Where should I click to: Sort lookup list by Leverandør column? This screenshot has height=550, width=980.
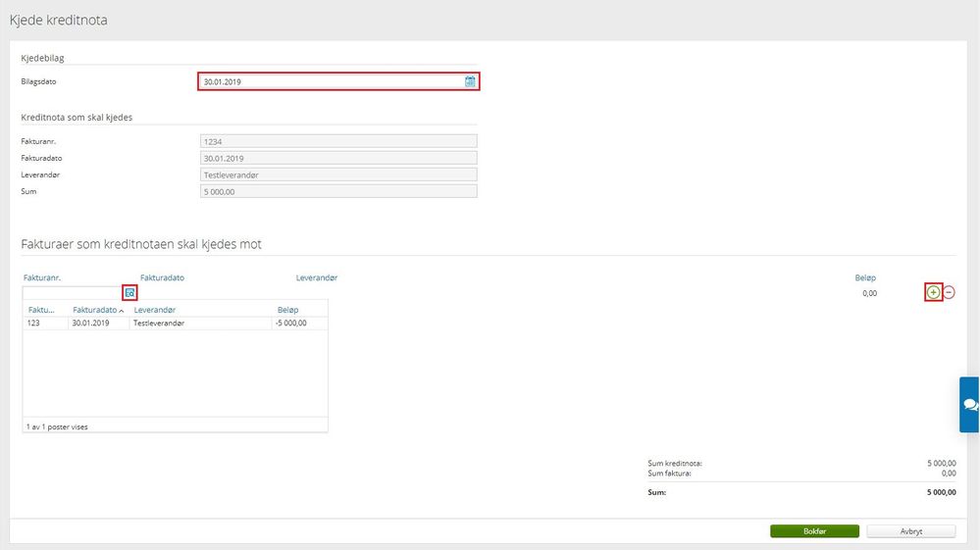pyautogui.click(x=154, y=310)
